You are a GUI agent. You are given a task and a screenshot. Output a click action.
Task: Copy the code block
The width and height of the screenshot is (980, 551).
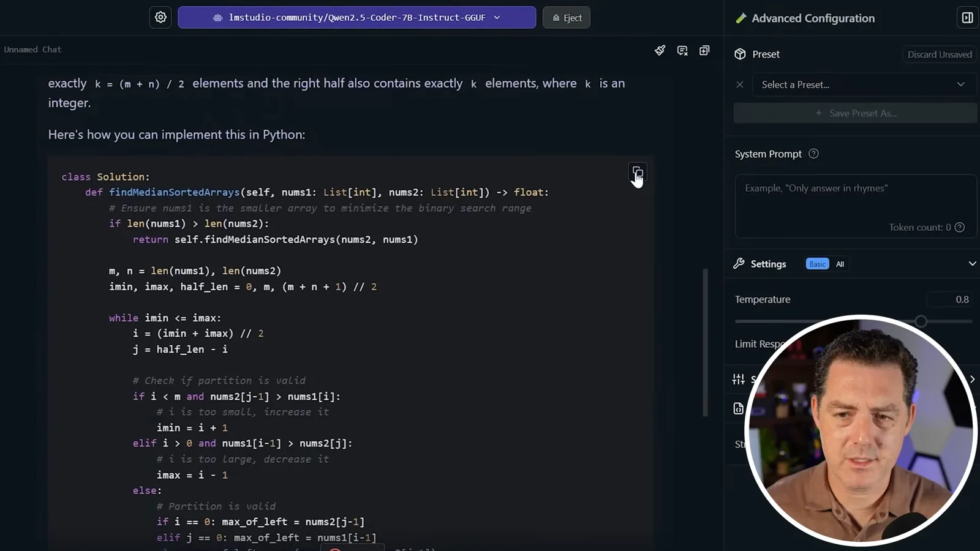tap(637, 172)
